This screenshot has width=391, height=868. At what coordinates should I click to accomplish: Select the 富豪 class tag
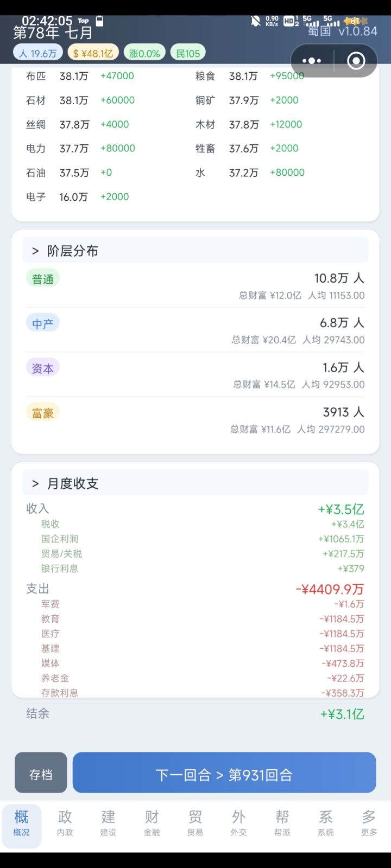tap(43, 413)
